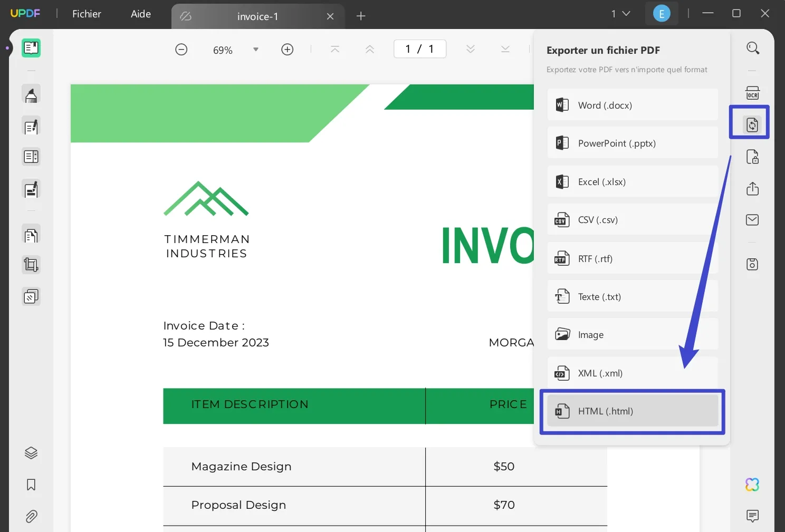Click the Search magnifier icon

pyautogui.click(x=753, y=48)
